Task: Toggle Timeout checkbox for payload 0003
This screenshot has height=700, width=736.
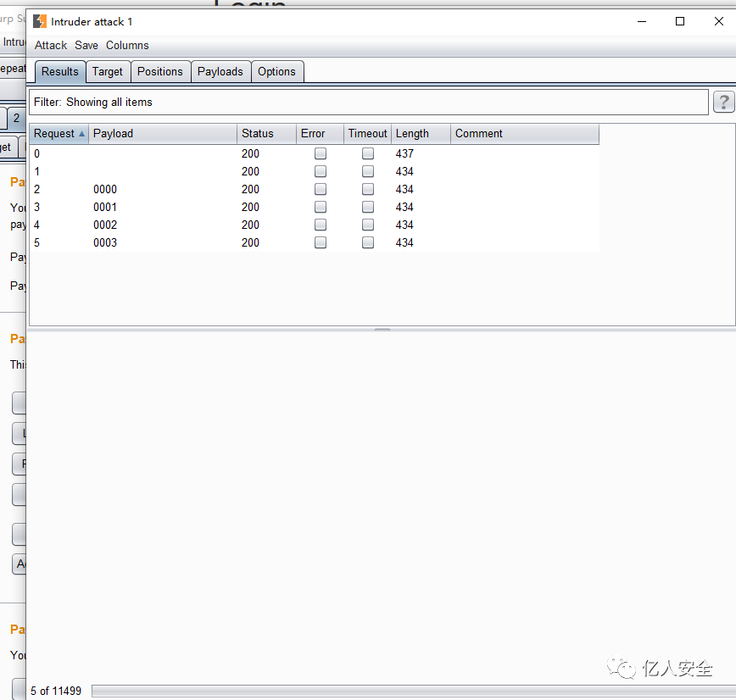Action: [368, 242]
